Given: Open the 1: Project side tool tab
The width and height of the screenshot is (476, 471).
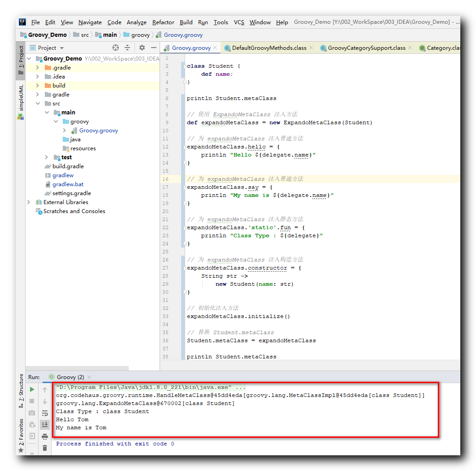Looking at the screenshot, I should click(x=21, y=60).
